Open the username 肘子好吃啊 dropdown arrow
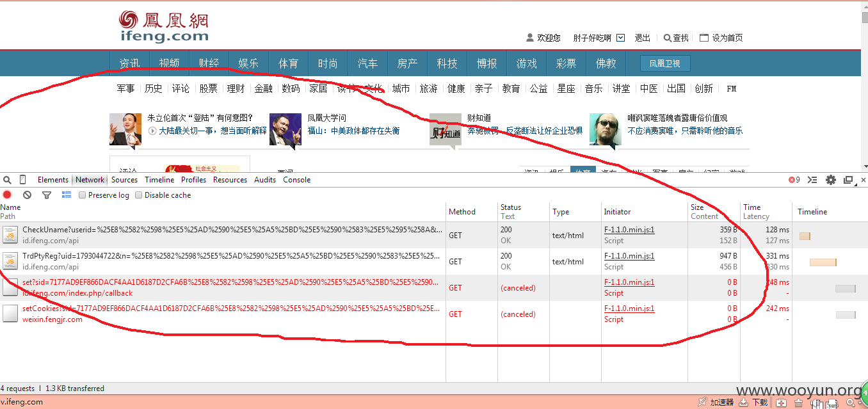Viewport: 868px width, 409px height. pyautogui.click(x=620, y=38)
